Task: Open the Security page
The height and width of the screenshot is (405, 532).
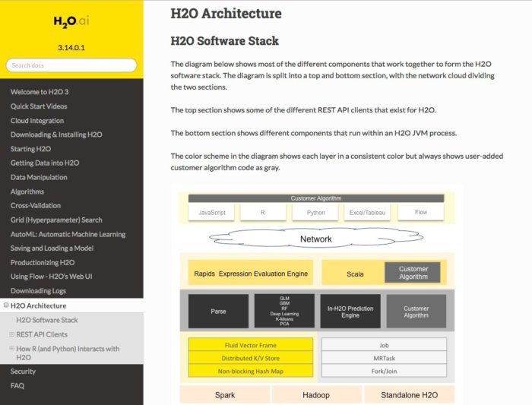Action: click(x=24, y=372)
